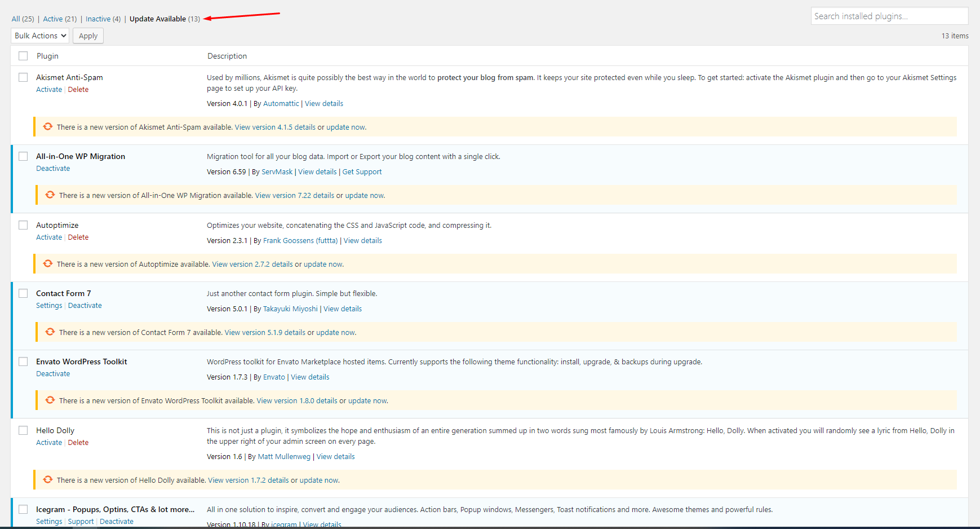980x529 pixels.
Task: View version 1.8.0 details link
Action: (297, 401)
